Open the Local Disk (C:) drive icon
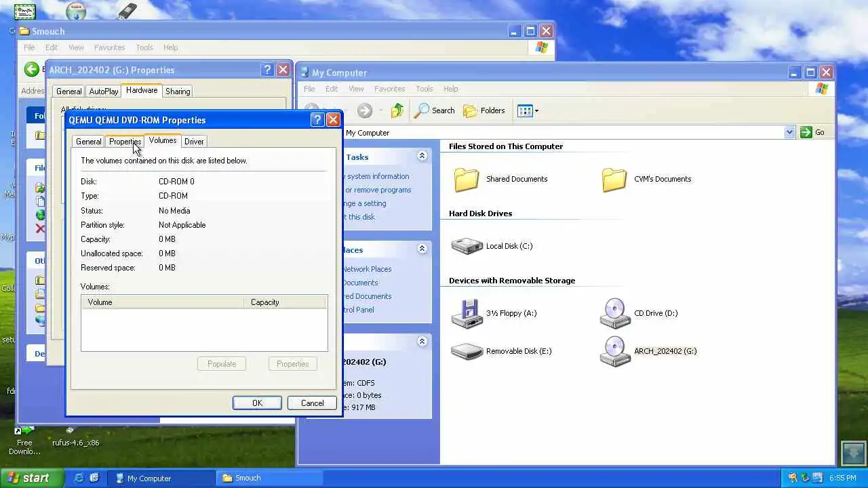This screenshot has height=488, width=868. click(467, 246)
